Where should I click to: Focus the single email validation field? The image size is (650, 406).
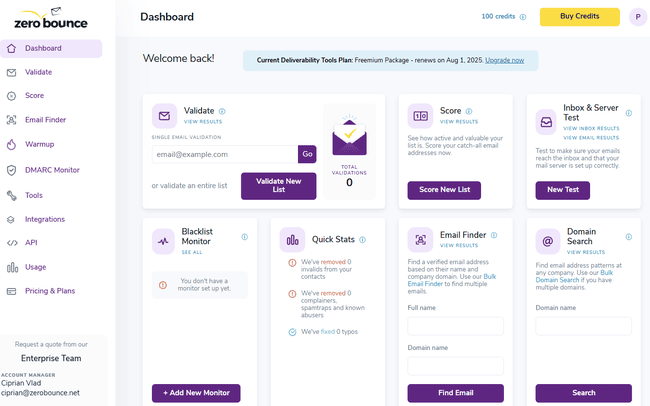pyautogui.click(x=224, y=154)
